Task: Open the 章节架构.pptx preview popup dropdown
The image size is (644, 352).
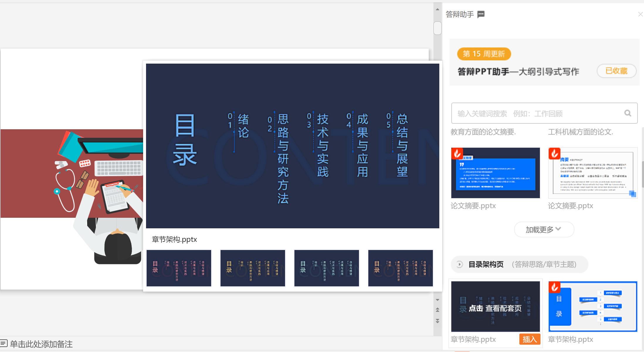Action: [174, 239]
